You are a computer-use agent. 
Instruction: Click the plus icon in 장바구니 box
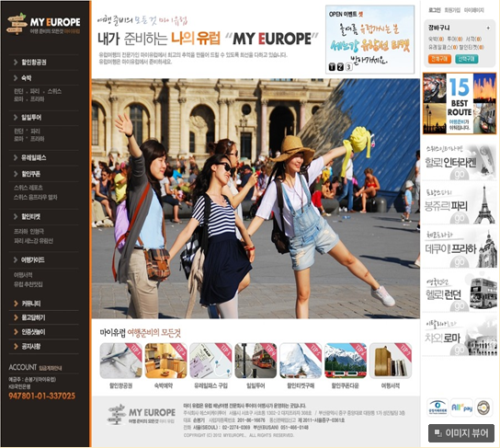click(488, 29)
